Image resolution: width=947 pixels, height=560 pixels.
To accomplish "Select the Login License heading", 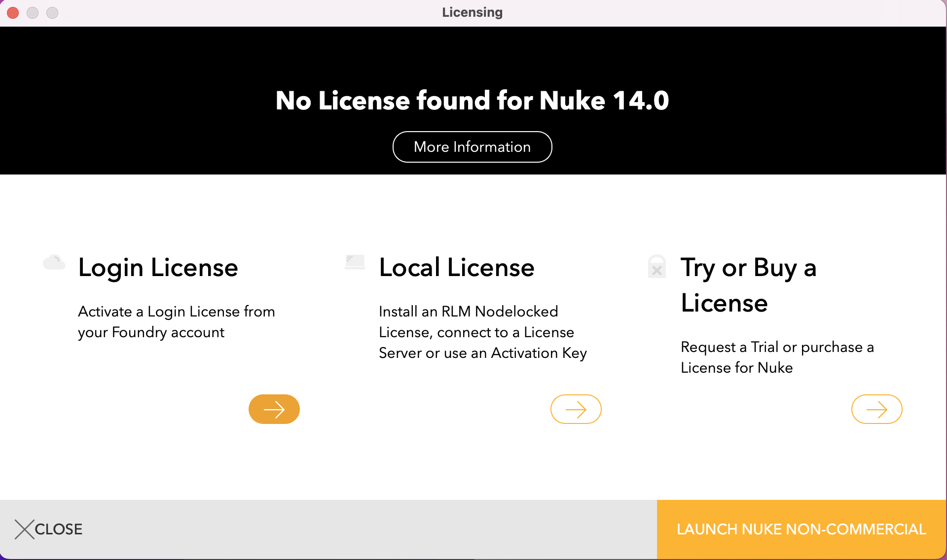I will 157,268.
